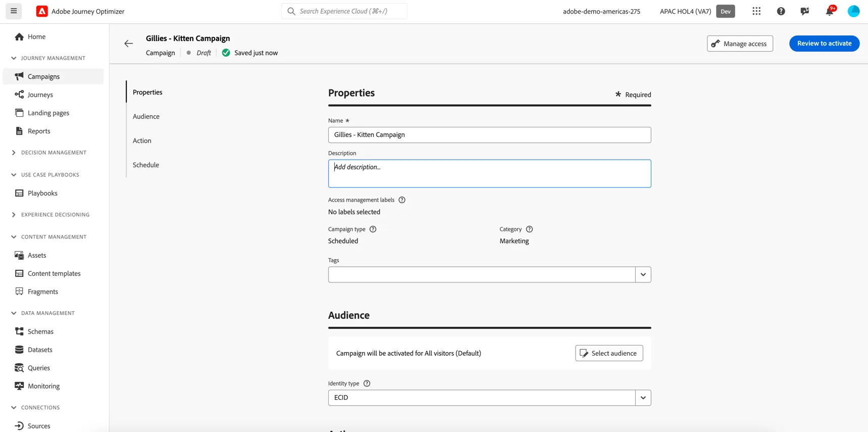Click the user profile avatar
868x432 pixels.
pyautogui.click(x=853, y=11)
